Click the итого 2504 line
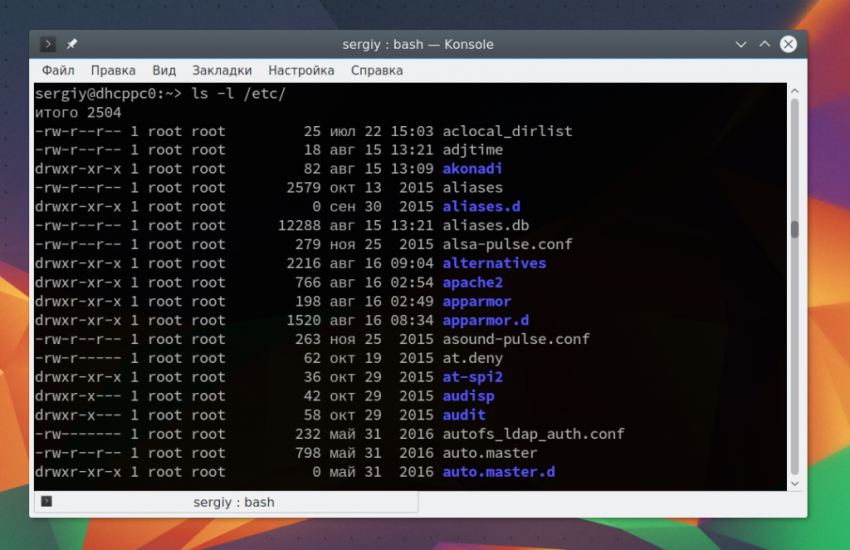The height and width of the screenshot is (550, 850). pyautogui.click(x=78, y=112)
